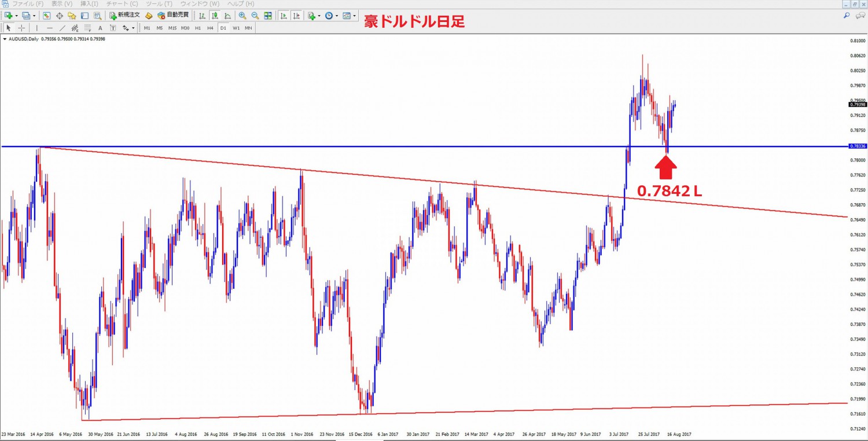Switch to line chart display
This screenshot has width=868, height=441.
click(227, 16)
